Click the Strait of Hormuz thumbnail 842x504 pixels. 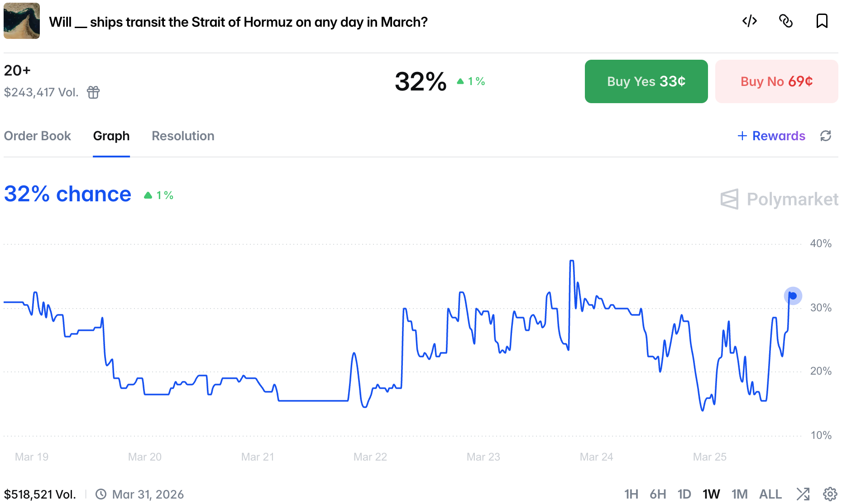22,21
